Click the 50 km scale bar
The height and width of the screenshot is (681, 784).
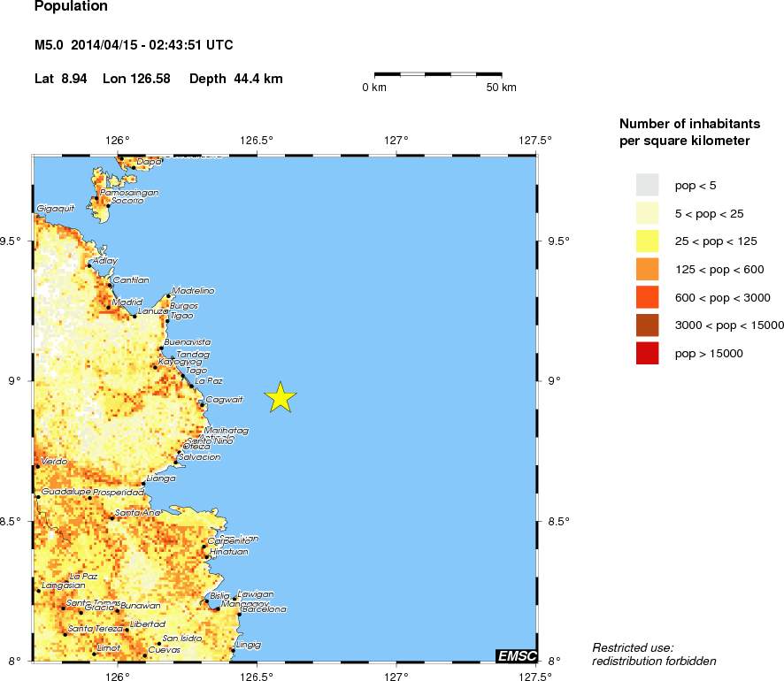(438, 74)
